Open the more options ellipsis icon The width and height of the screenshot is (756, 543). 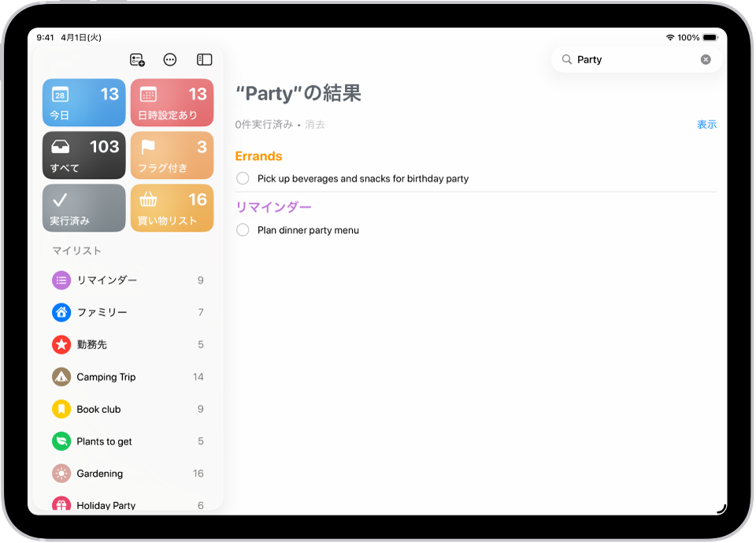[x=170, y=60]
